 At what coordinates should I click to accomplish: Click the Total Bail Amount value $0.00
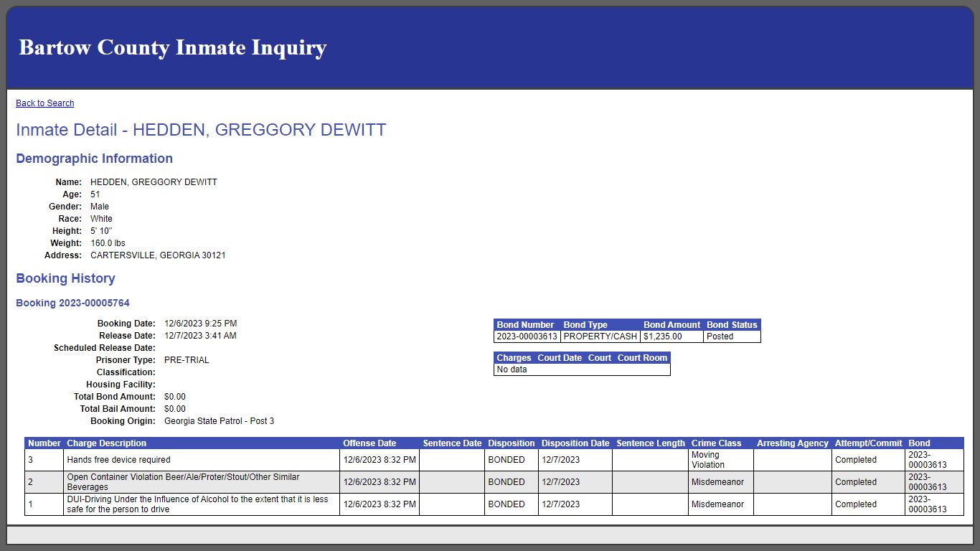175,409
